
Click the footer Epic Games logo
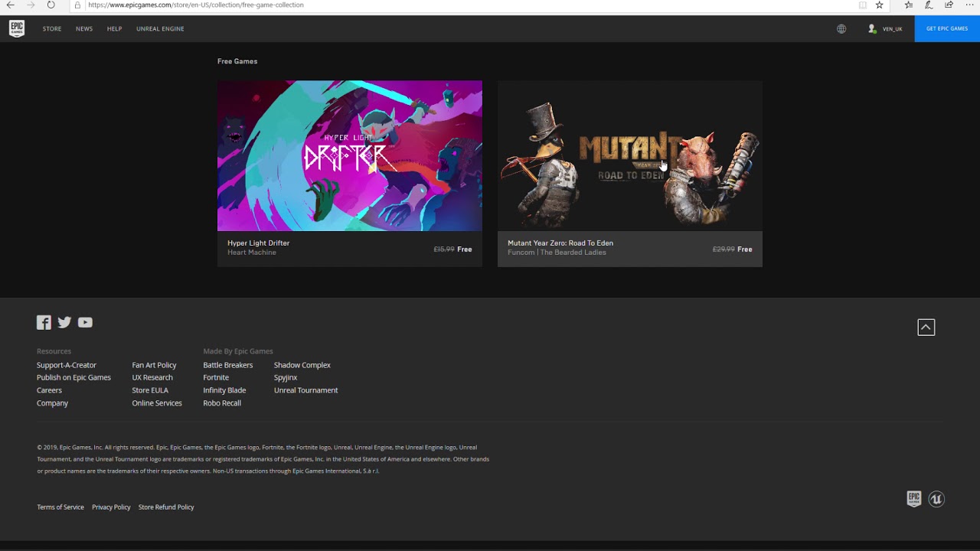click(x=913, y=499)
